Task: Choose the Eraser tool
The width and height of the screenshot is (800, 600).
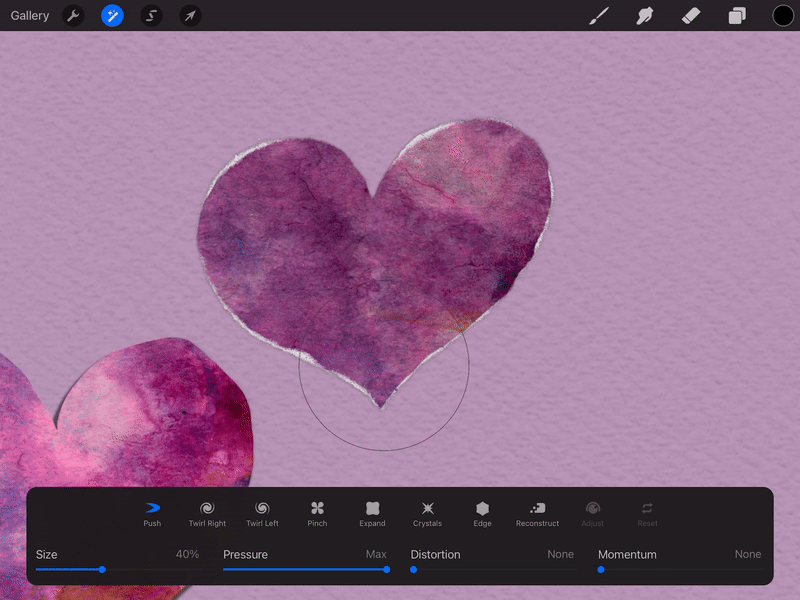Action: pyautogui.click(x=691, y=16)
